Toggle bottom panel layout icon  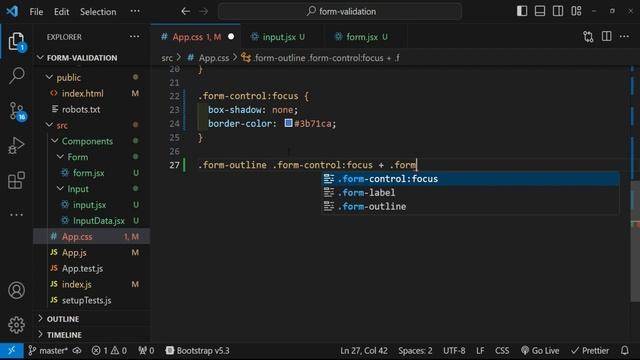[x=540, y=11]
